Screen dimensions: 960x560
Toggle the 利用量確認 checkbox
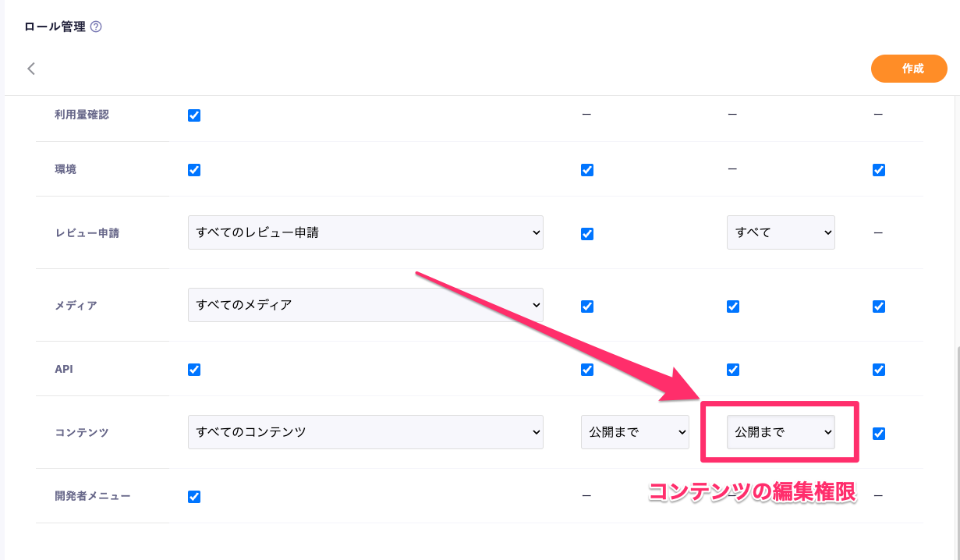pyautogui.click(x=194, y=115)
